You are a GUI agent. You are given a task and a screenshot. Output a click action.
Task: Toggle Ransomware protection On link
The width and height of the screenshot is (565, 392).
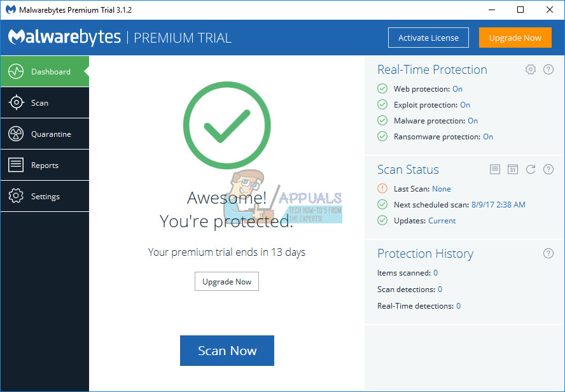(x=488, y=137)
